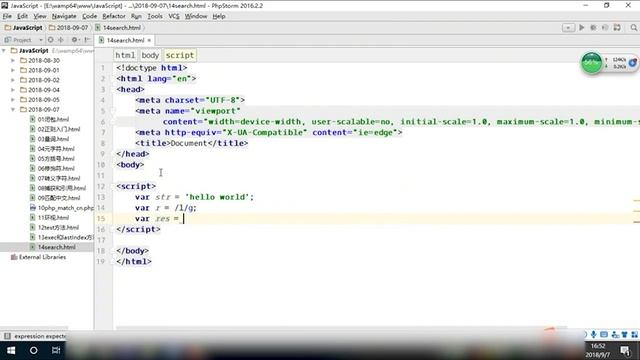The width and height of the screenshot is (640, 360).
Task: Open run configuration dropdown in toolbar
Action: coord(568,28)
